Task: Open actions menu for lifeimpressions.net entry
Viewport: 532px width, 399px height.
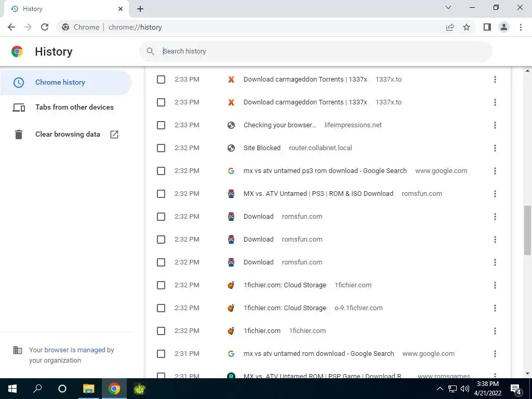Action: click(x=495, y=125)
